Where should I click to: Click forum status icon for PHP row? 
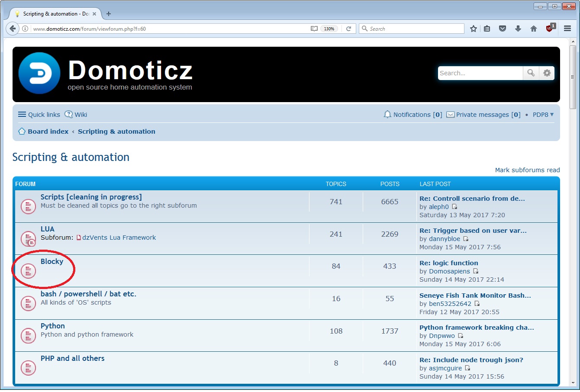[x=28, y=368]
